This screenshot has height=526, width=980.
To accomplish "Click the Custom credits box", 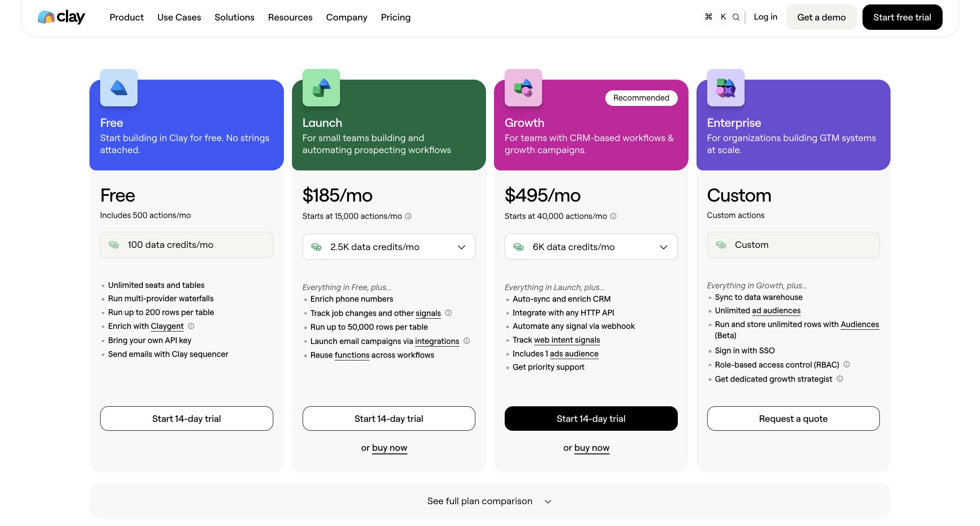I will pos(793,245).
